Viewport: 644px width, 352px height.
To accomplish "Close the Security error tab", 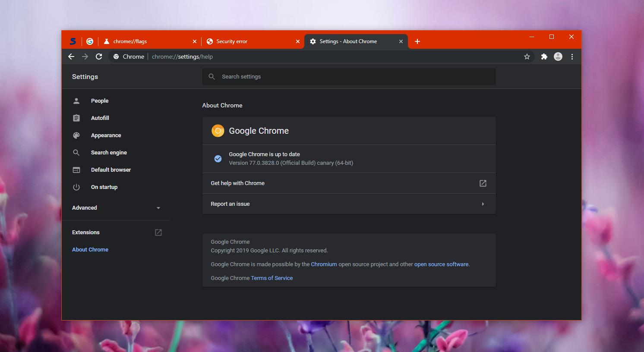I will pyautogui.click(x=297, y=41).
